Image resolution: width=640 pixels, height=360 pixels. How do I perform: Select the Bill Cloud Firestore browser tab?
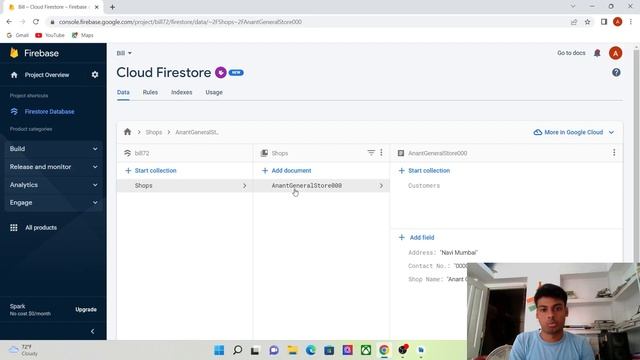click(53, 7)
